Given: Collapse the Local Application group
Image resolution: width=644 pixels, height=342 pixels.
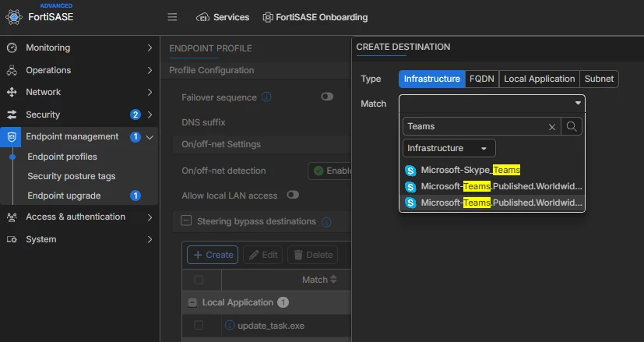Looking at the screenshot, I should pos(192,302).
